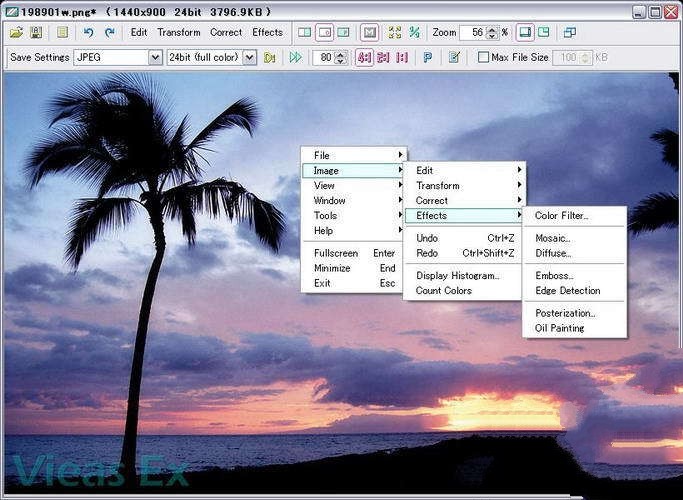Click the yellow document icon in toolbar
Image resolution: width=683 pixels, height=500 pixels.
click(63, 32)
